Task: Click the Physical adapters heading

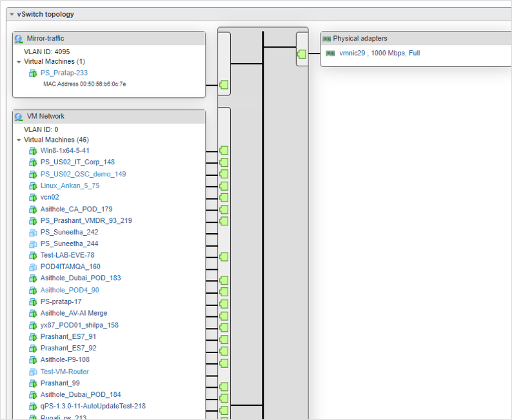Action: pos(360,39)
